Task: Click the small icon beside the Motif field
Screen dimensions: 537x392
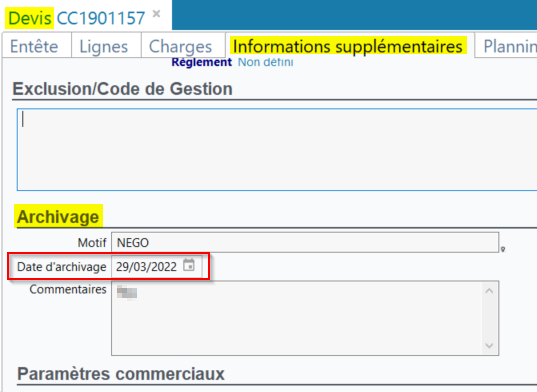Action: [x=503, y=249]
